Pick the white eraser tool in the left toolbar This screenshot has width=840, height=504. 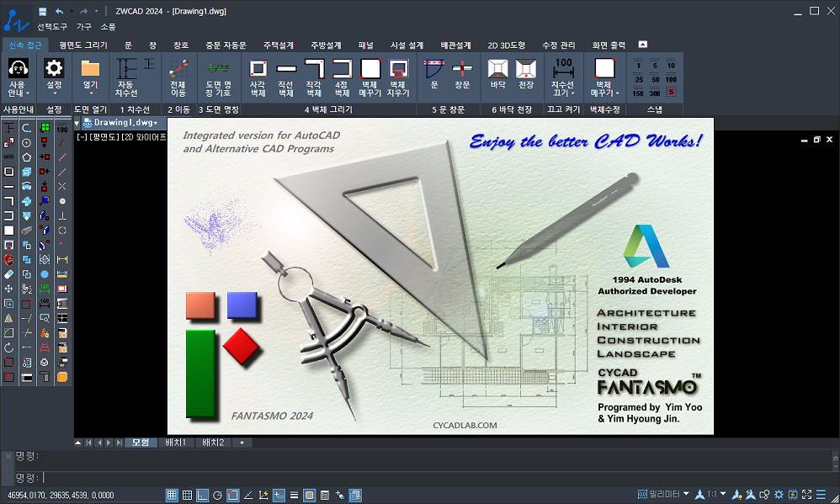(x=8, y=274)
